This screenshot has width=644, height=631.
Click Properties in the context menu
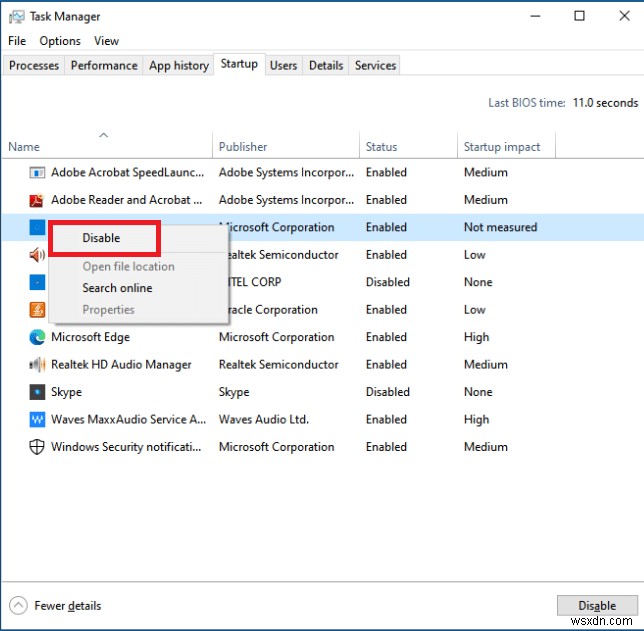108,310
